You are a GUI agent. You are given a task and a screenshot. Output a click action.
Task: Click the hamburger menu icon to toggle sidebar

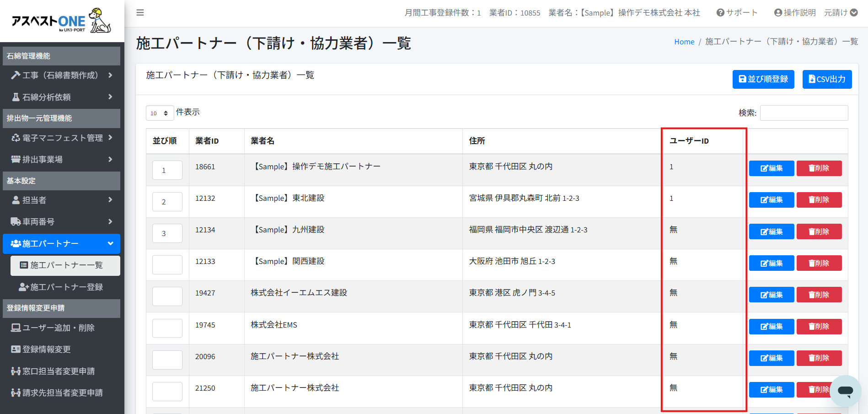tap(140, 13)
